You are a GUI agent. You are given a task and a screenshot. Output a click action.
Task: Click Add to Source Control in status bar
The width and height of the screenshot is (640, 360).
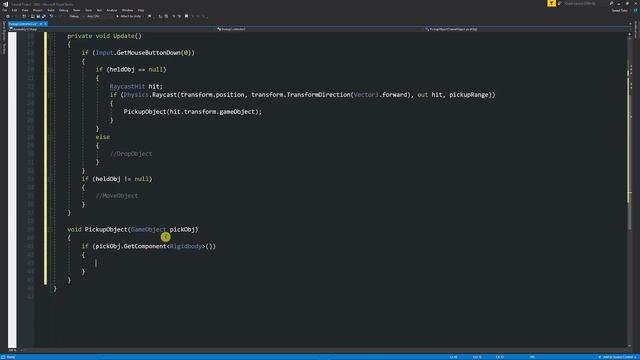coord(618,357)
